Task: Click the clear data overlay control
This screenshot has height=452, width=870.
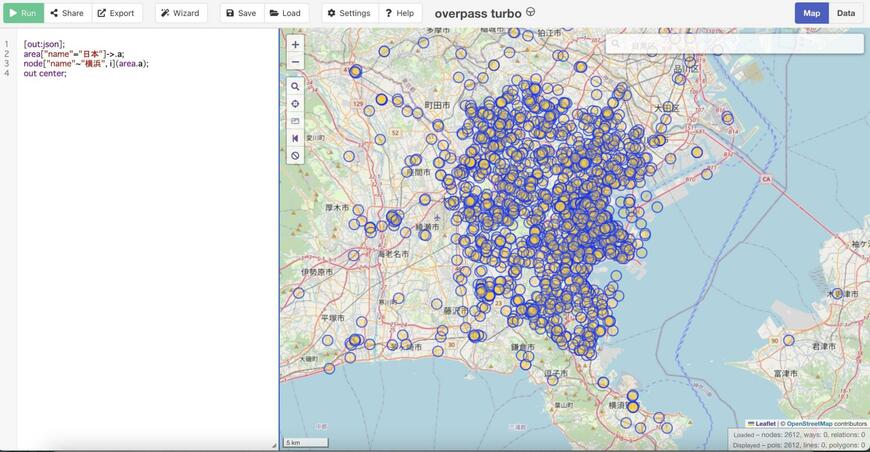Action: 295,156
